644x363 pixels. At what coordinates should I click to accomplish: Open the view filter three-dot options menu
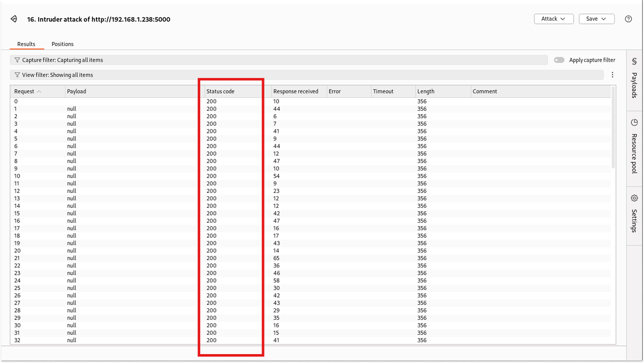(x=613, y=74)
